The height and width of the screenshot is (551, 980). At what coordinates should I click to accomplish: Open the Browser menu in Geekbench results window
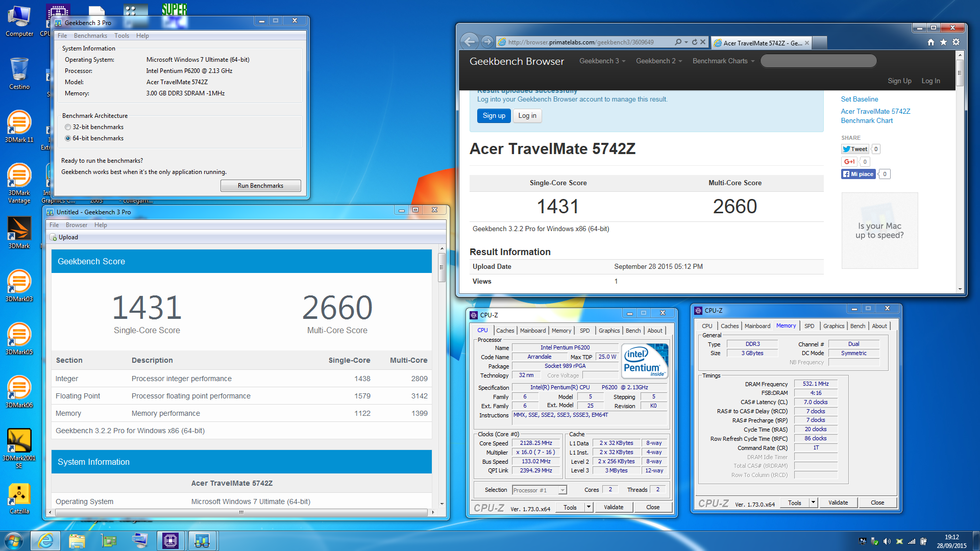[x=77, y=225]
